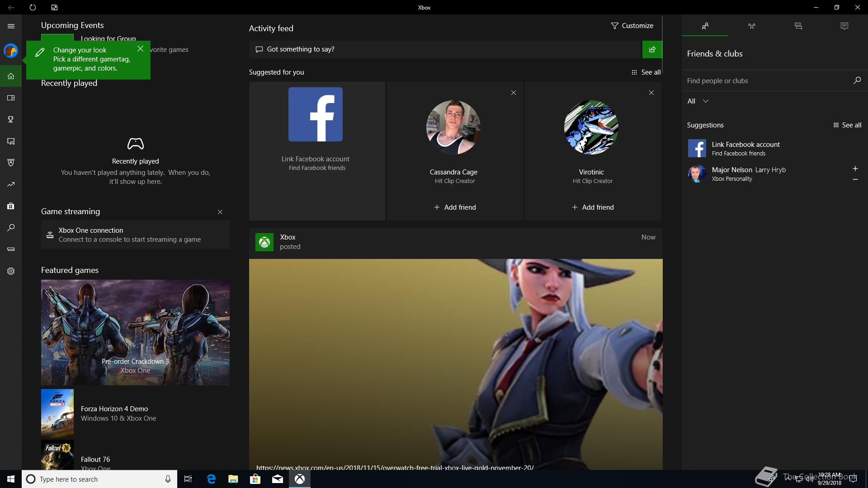Open Mail app from the taskbar
This screenshot has width=868, height=488.
[278, 479]
